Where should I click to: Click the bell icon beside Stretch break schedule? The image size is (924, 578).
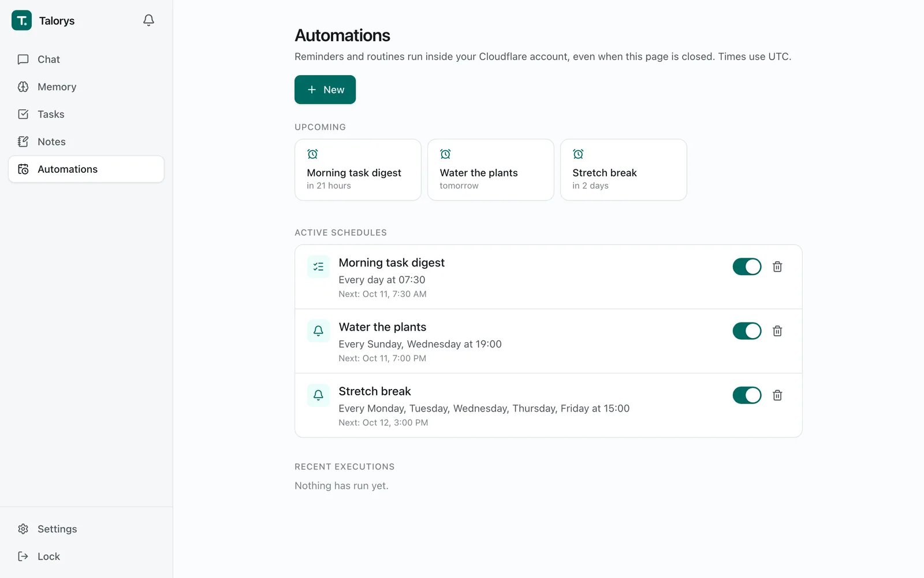click(x=318, y=395)
